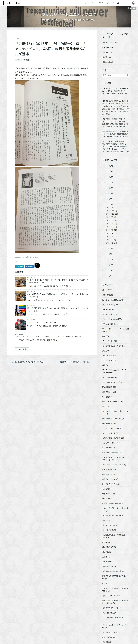Open the 静岡支部 category tag under the title
This screenshot has height=644, width=138.
pos(27,60)
